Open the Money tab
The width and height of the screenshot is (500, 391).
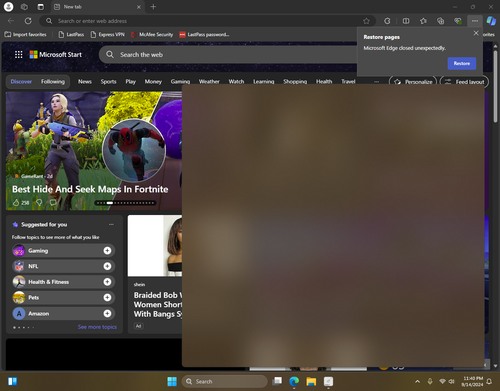[153, 82]
